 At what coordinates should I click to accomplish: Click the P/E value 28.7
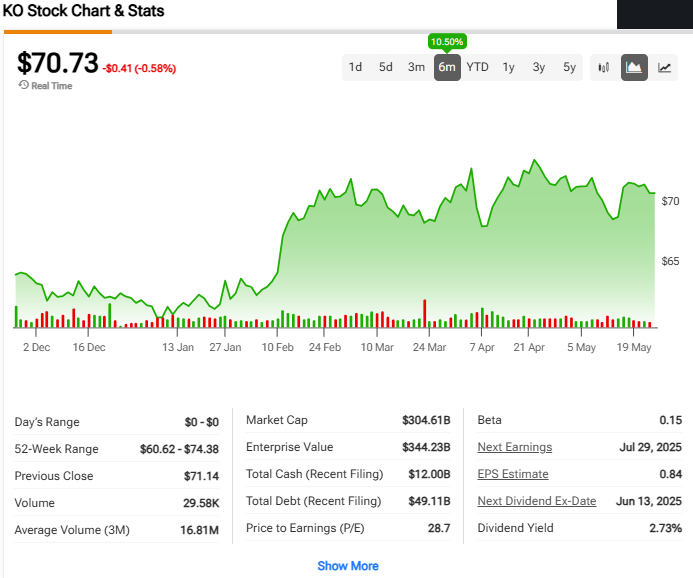click(x=439, y=528)
